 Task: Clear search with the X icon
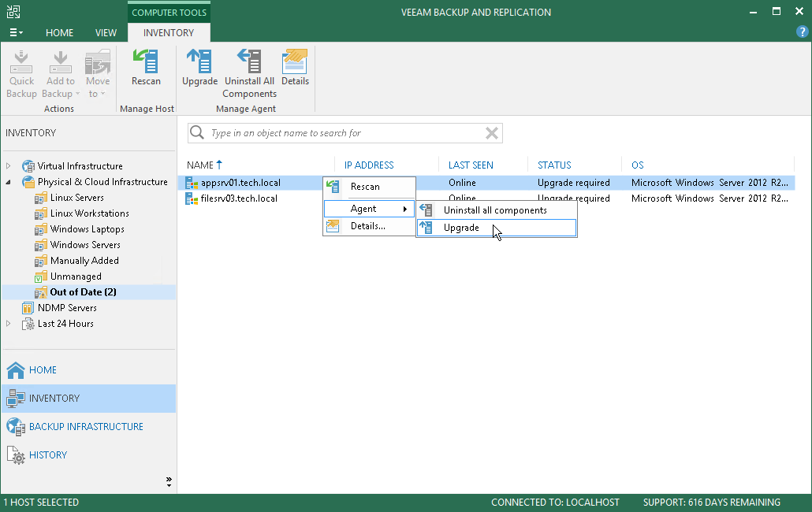(x=492, y=133)
